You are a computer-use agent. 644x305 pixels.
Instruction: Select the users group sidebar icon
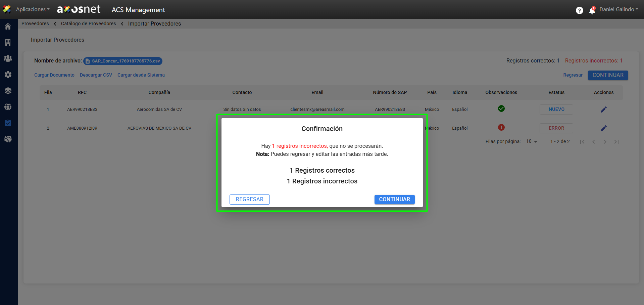[x=8, y=58]
